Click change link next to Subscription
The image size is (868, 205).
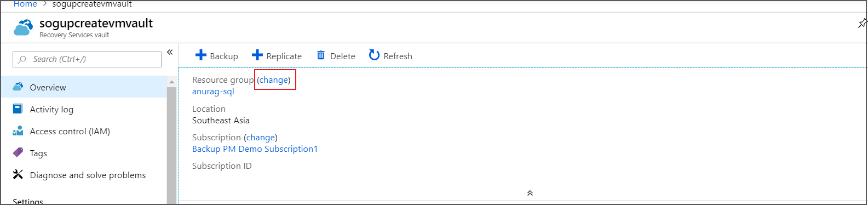(x=261, y=138)
